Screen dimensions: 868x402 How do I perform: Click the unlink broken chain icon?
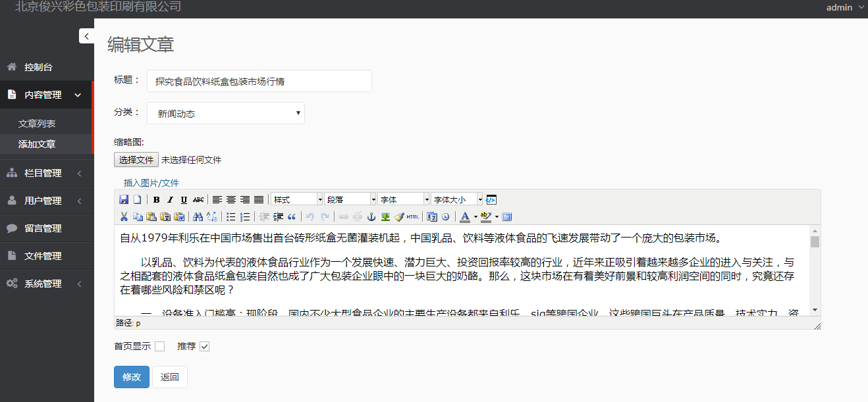[x=358, y=216]
